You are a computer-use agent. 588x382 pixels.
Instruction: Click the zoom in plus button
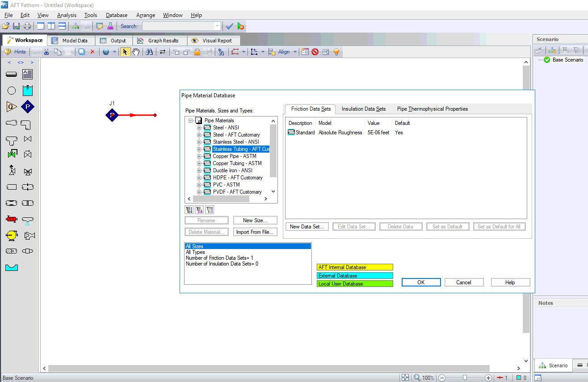488,378
